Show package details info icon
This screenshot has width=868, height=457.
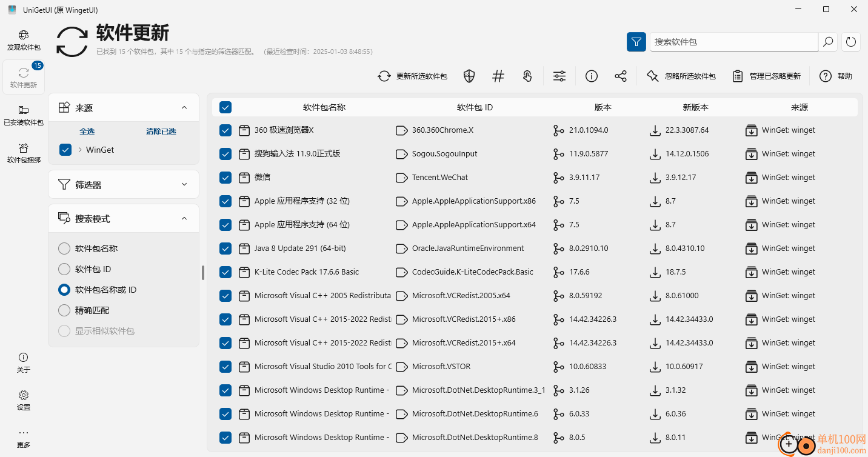point(592,76)
